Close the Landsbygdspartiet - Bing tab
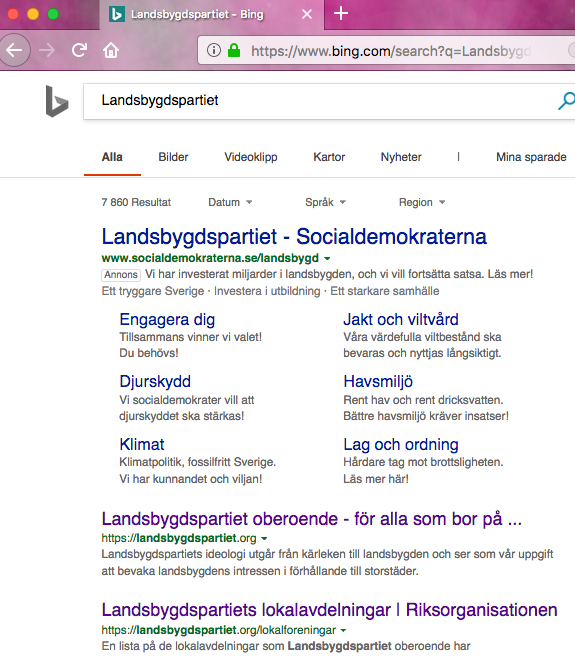This screenshot has width=575, height=672. point(307,14)
